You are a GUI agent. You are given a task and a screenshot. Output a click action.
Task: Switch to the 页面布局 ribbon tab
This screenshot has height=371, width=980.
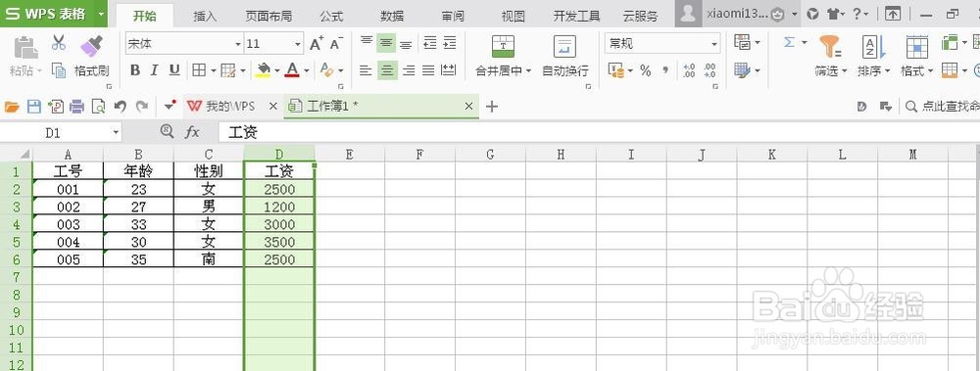coord(269,17)
